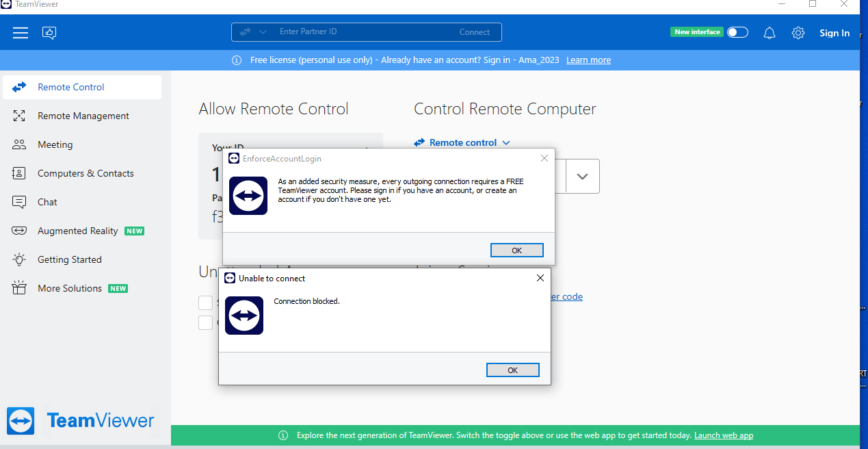Click the Free license (personal use only) text

tap(311, 60)
